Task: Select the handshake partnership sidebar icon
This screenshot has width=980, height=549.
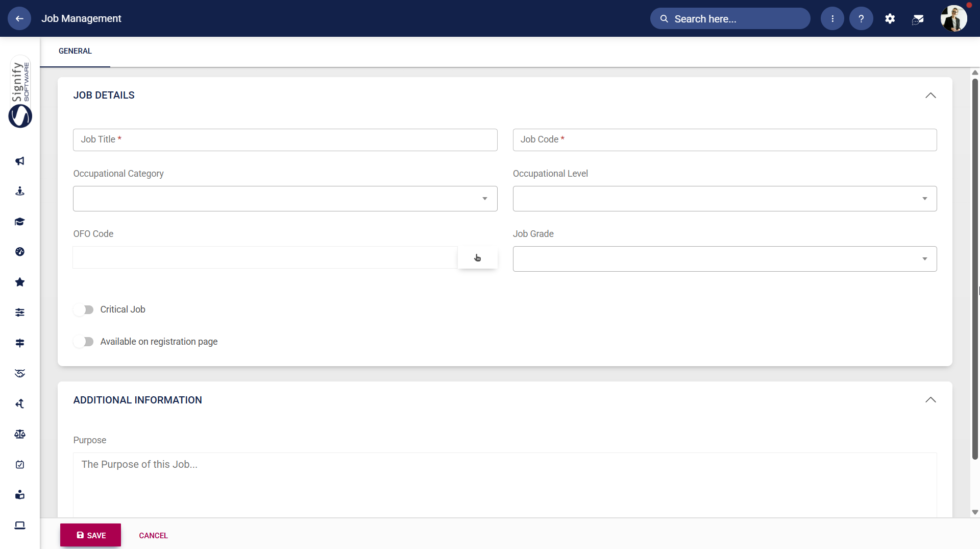Action: 19,373
